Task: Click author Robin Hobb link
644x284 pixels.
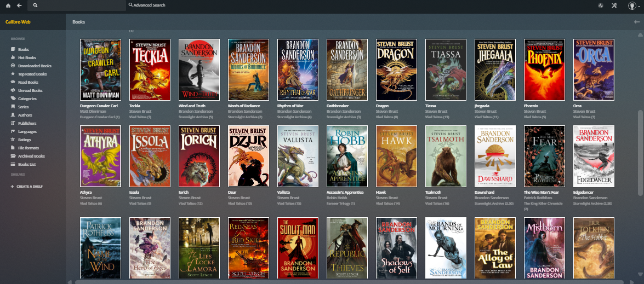Action: pos(337,198)
